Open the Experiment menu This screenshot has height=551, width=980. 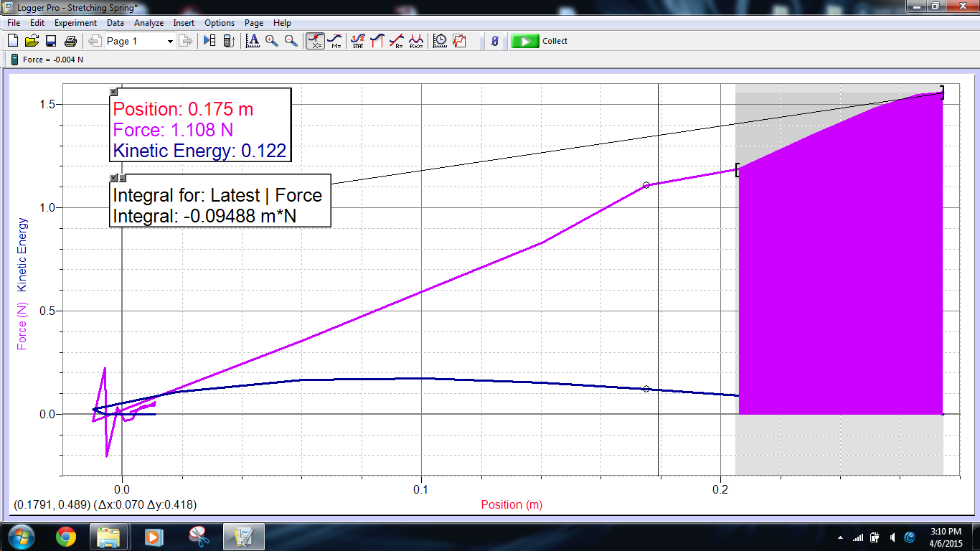(x=75, y=22)
